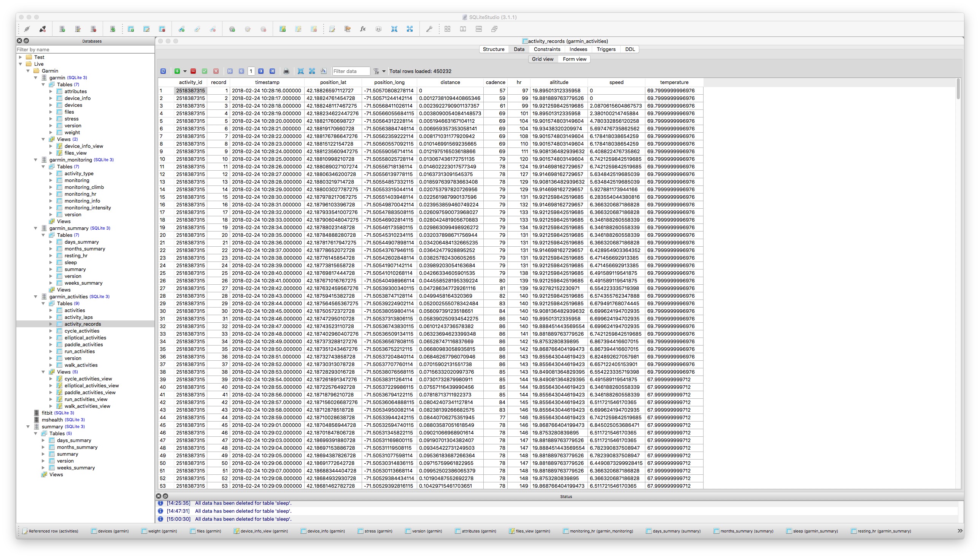Open insert row dropdown arrow

tap(185, 71)
